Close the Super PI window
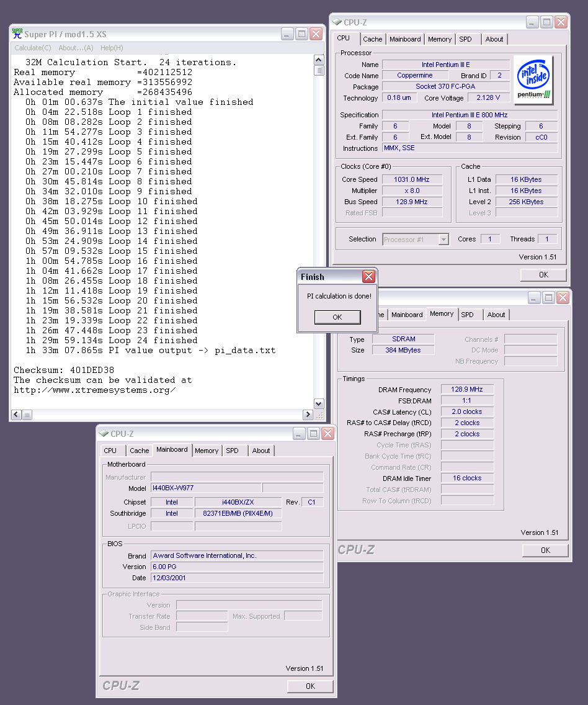Viewport: 588px width, 705px height. click(x=316, y=34)
